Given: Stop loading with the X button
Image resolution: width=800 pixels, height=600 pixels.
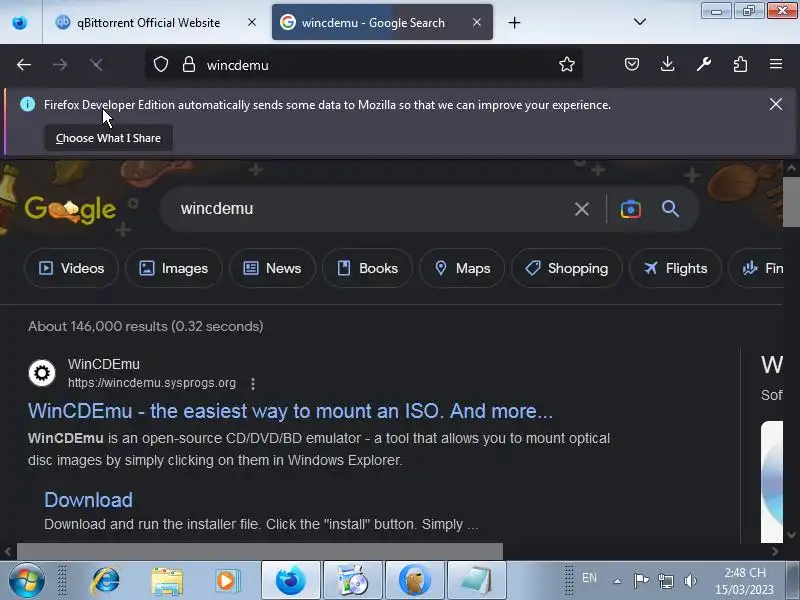Looking at the screenshot, I should click(x=96, y=65).
